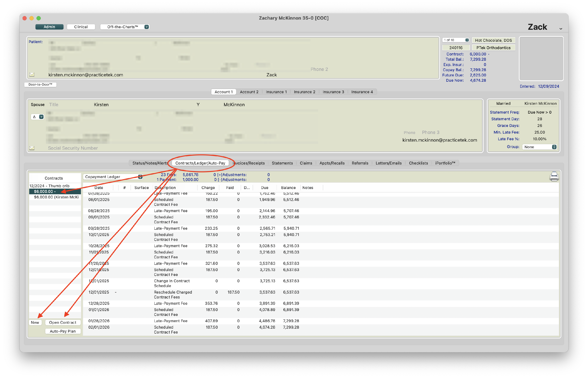Viewport: 588px width, 378px height.
Task: Click the Auto-Pay Plan button
Action: tap(63, 331)
